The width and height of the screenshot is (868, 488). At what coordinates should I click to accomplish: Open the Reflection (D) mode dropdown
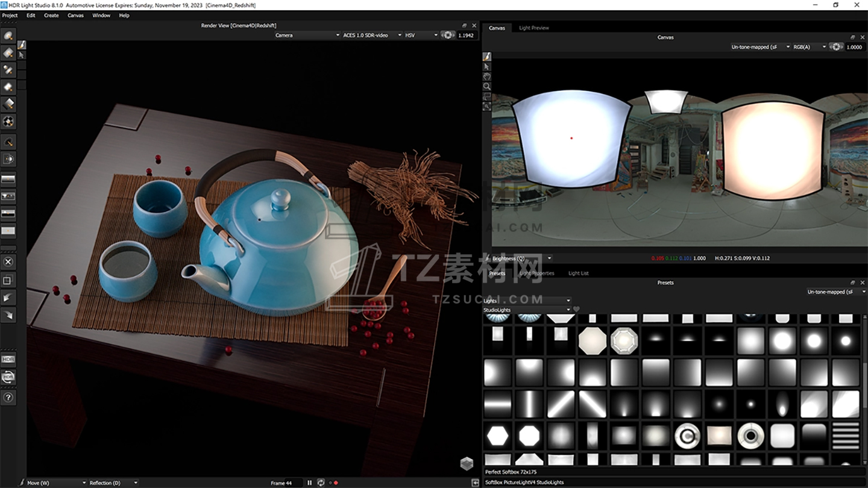pyautogui.click(x=113, y=483)
